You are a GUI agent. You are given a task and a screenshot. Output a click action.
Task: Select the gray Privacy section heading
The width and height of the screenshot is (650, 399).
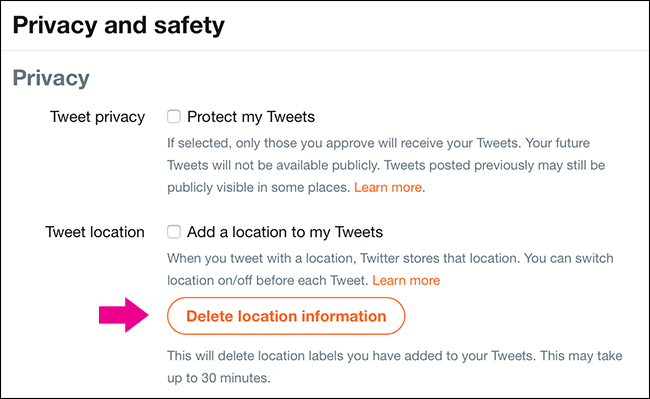tap(51, 78)
